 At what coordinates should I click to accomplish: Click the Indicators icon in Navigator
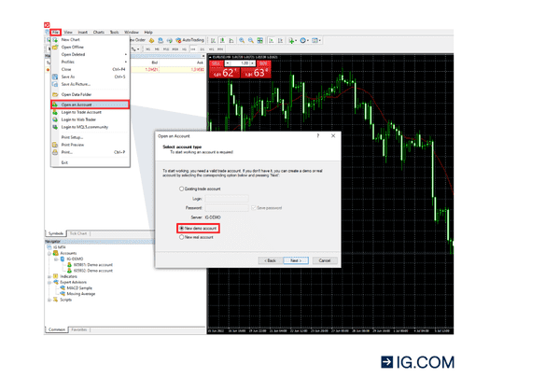[x=56, y=276]
